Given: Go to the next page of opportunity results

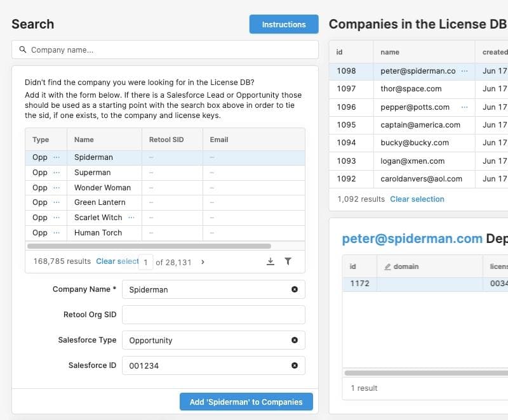Looking at the screenshot, I should pos(203,262).
